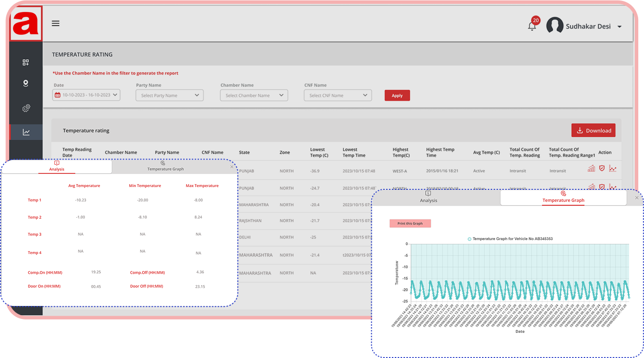Open the Select CNF Name dropdown
Image resolution: width=644 pixels, height=358 pixels.
[337, 95]
